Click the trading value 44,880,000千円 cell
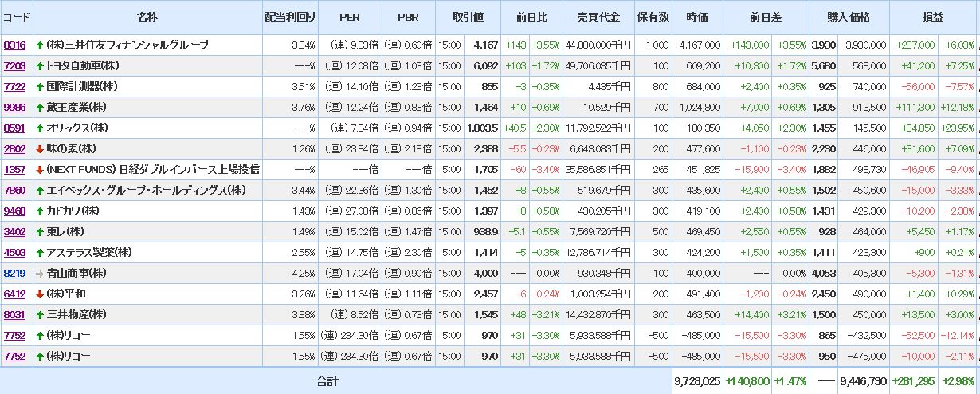This screenshot has width=980, height=394. [x=598, y=45]
